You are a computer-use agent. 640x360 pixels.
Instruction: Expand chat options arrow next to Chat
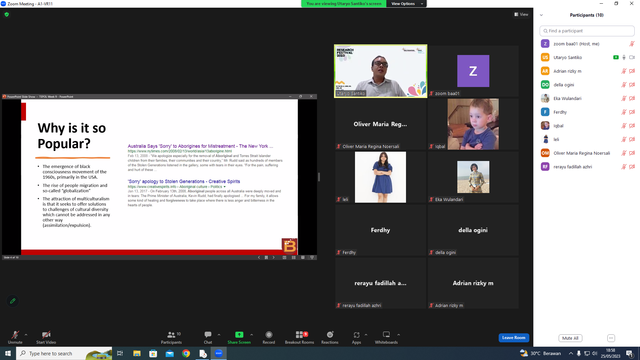point(219,335)
